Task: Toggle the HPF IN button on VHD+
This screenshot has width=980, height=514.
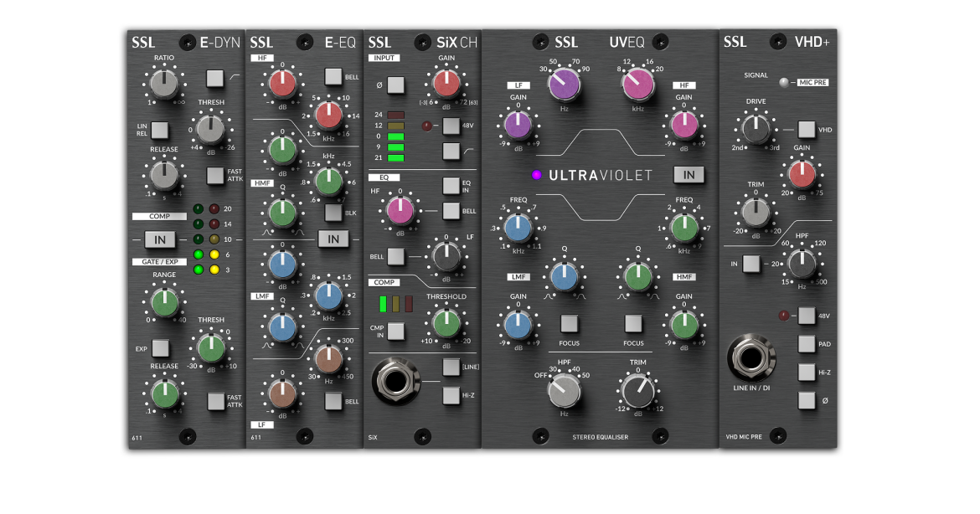Action: pos(751,265)
